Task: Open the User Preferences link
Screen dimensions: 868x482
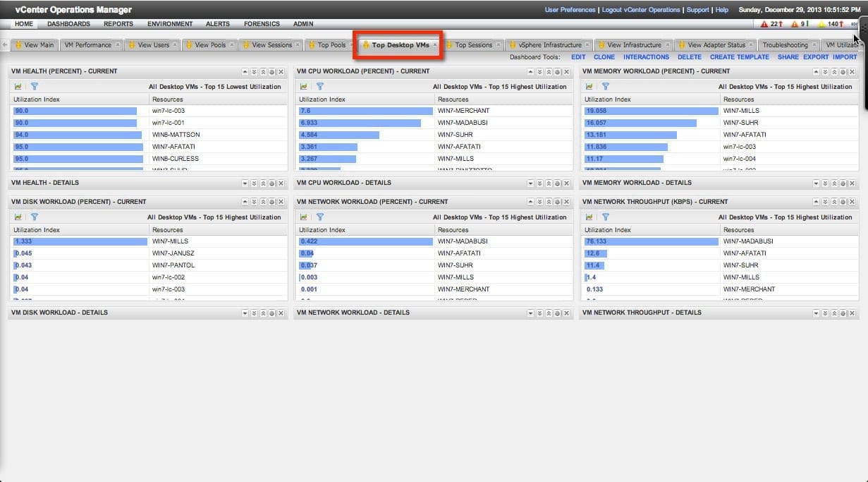Action: pyautogui.click(x=570, y=10)
